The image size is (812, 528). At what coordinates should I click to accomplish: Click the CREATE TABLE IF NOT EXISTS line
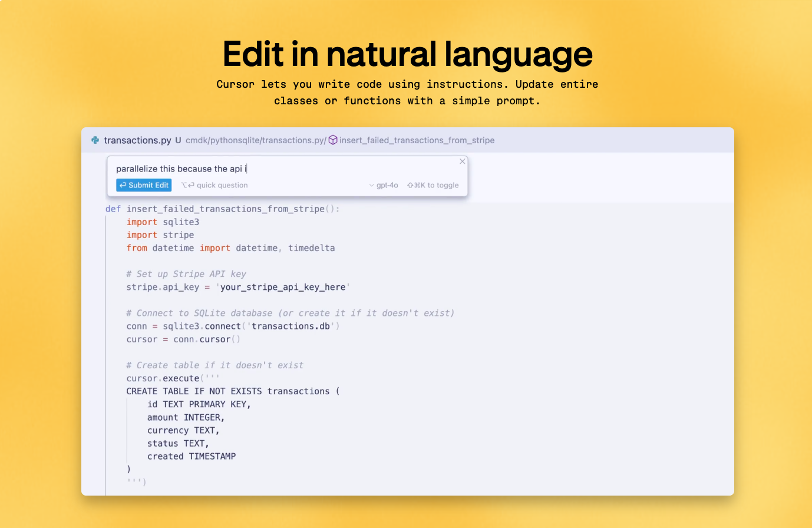click(233, 391)
